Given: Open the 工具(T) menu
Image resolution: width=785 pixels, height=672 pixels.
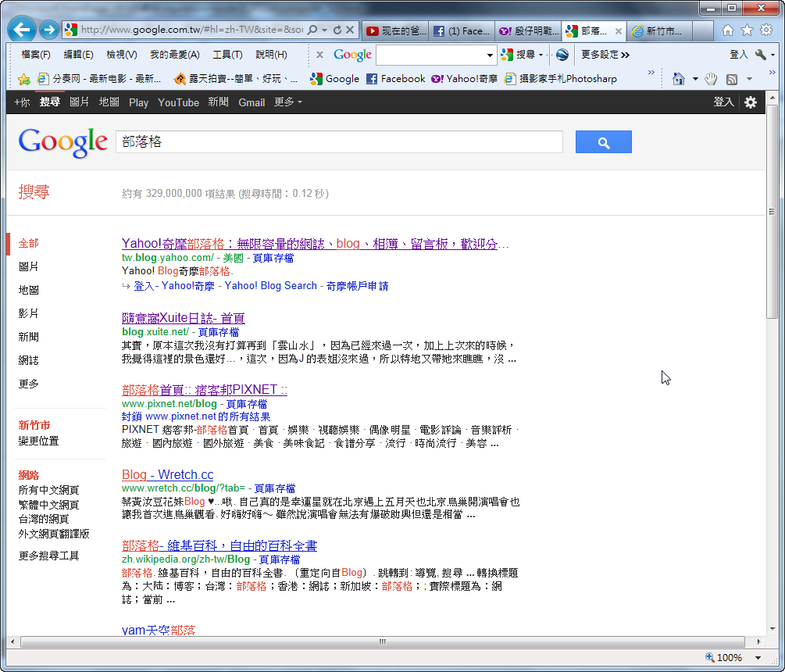Looking at the screenshot, I should 228,55.
